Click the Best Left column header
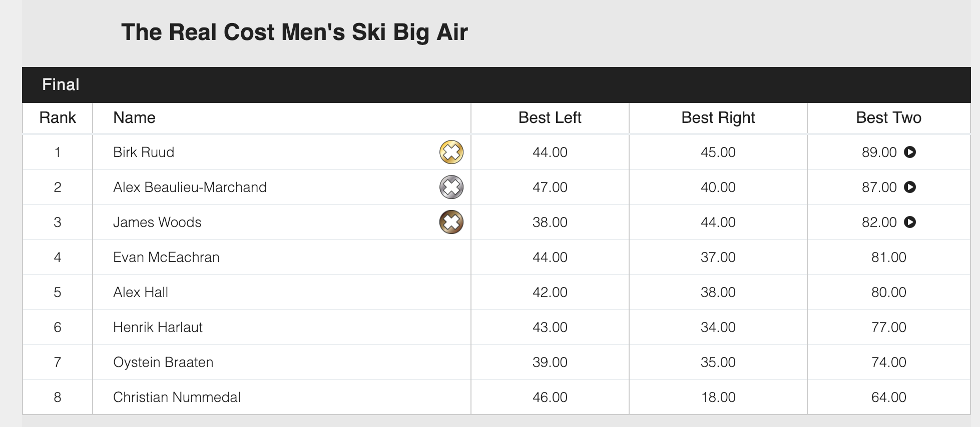 (x=550, y=117)
